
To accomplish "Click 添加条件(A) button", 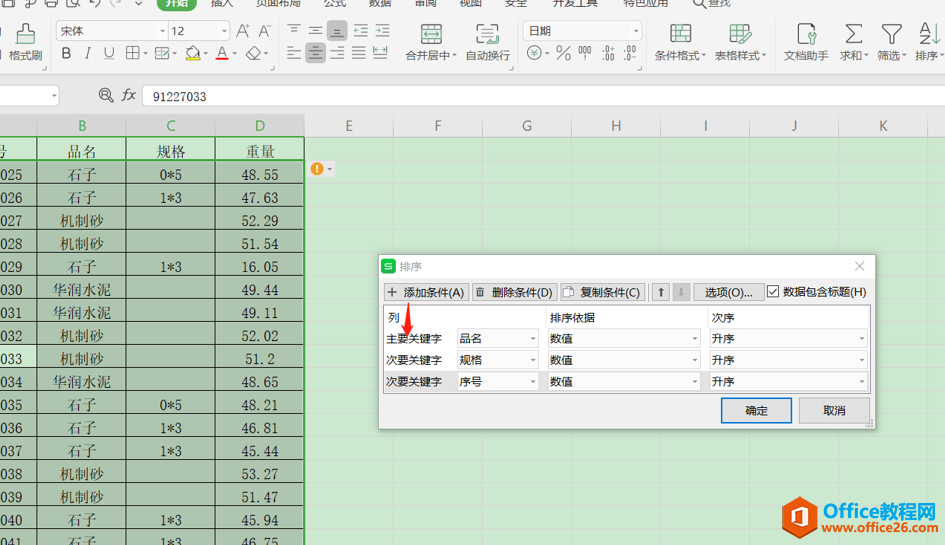I will 426,292.
